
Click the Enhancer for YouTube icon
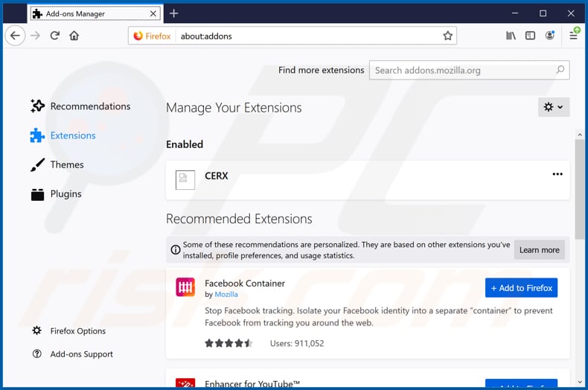pos(185,383)
